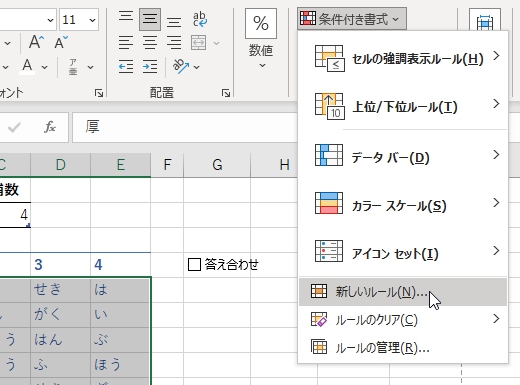Align text right
Image resolution: width=520 pixels, height=385 pixels.
[x=174, y=43]
